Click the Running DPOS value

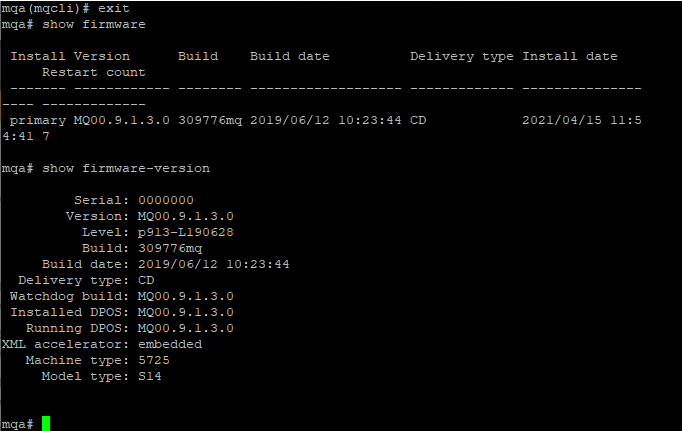pos(186,328)
